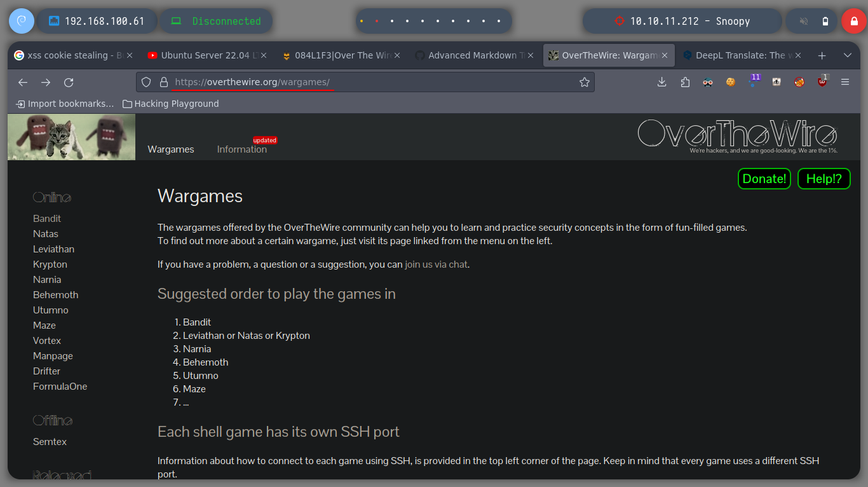The width and height of the screenshot is (868, 487).
Task: Close the xss cookie stealing tab
Action: click(x=130, y=55)
